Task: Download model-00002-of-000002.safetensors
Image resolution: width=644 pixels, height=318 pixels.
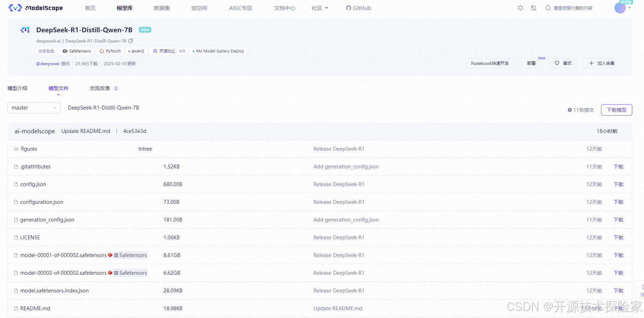Action: tap(618, 273)
